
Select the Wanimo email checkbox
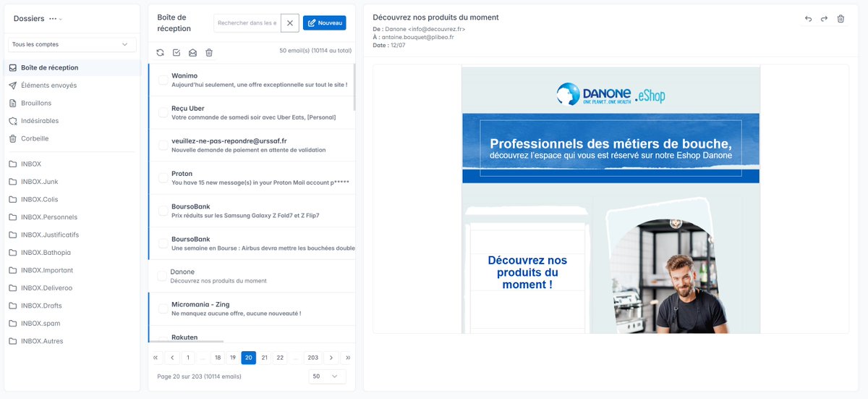(x=163, y=80)
